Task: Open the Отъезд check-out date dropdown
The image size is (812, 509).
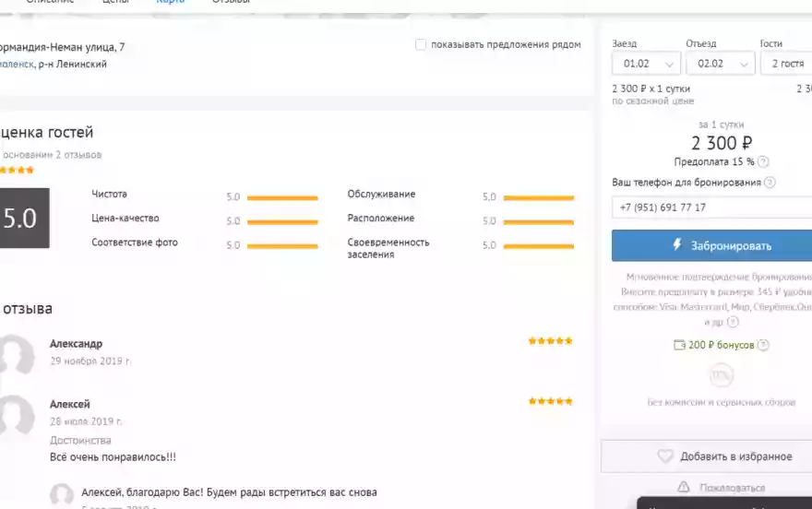Action: pos(719,64)
